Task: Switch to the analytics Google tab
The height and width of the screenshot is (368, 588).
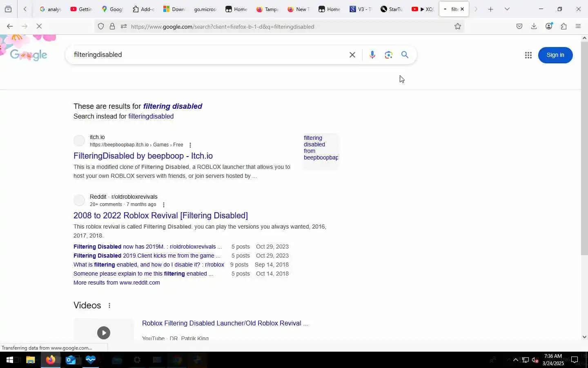Action: pyautogui.click(x=50, y=9)
